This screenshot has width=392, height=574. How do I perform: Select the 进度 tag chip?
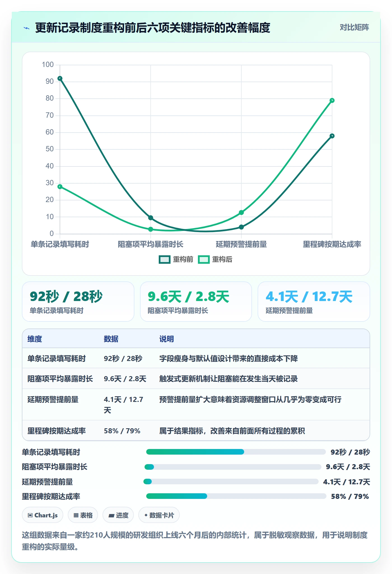118,515
